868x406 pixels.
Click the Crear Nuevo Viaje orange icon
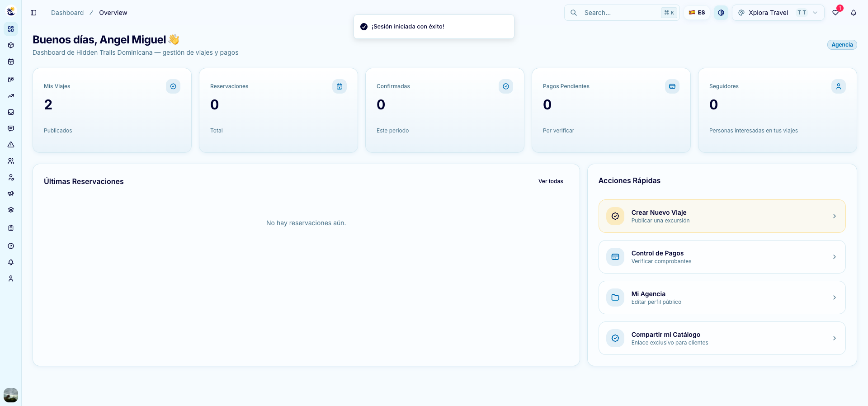click(x=615, y=216)
